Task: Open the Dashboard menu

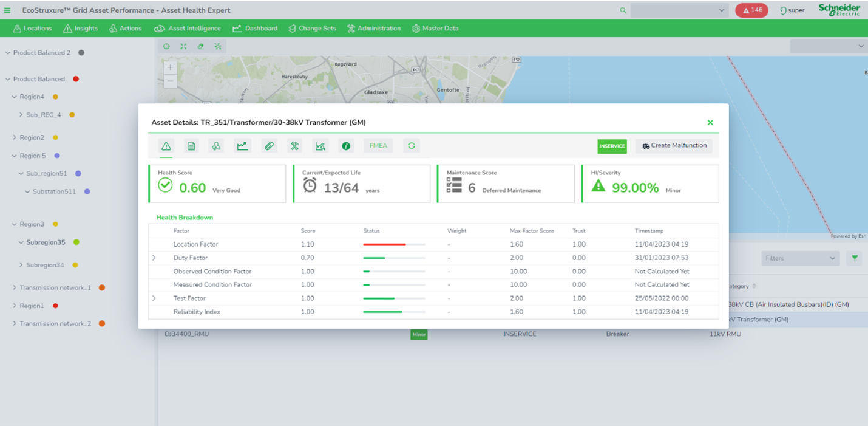Action: [x=255, y=29]
